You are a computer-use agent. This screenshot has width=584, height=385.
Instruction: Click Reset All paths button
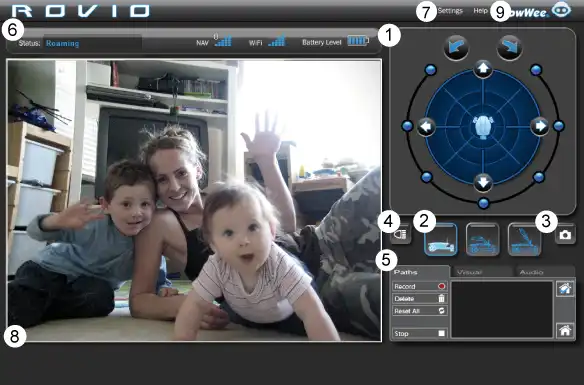(420, 311)
